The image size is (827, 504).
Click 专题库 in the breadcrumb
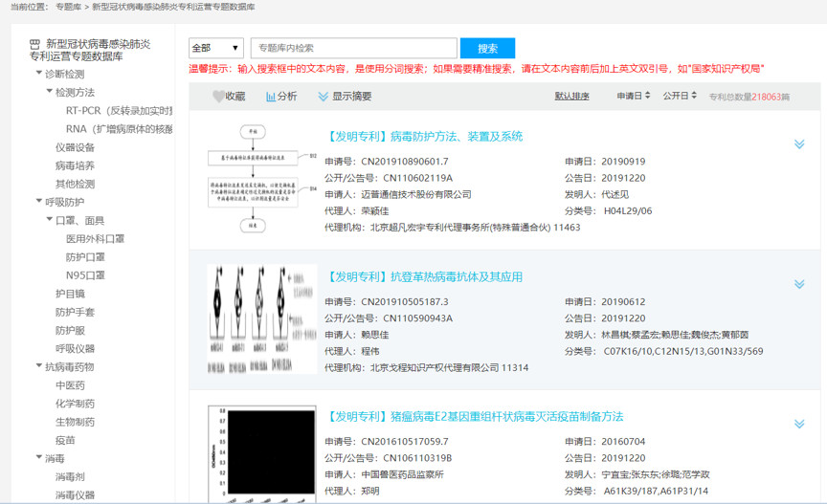coord(69,7)
